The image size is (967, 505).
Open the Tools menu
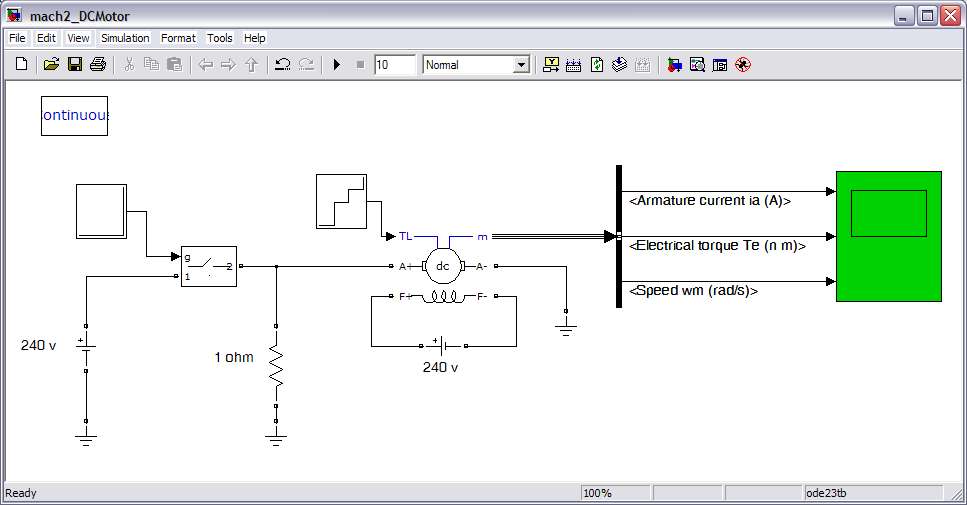219,38
